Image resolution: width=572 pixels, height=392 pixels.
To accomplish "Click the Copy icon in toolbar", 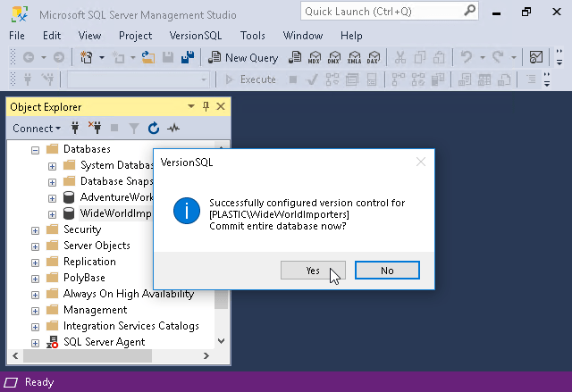I will tap(420, 57).
